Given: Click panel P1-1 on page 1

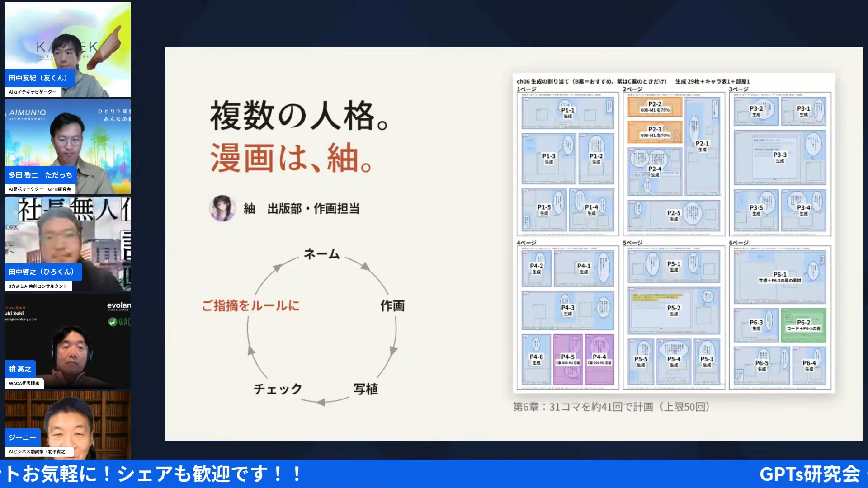Looking at the screenshot, I should [568, 113].
